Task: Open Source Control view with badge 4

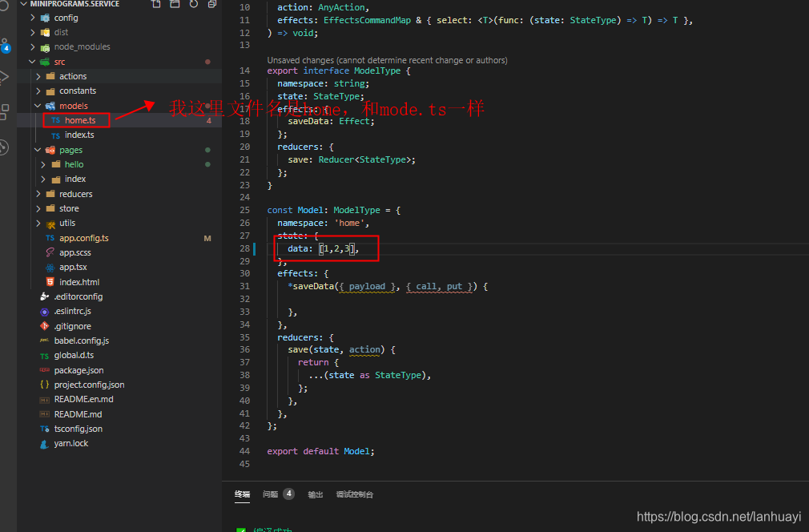Action: [5, 46]
